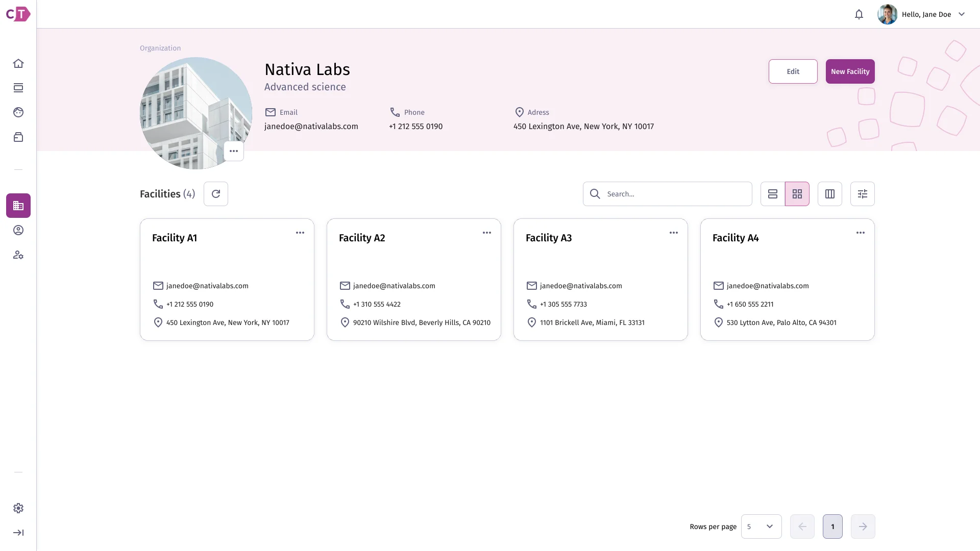Switch to grid card view
Image resolution: width=980 pixels, height=551 pixels.
click(x=797, y=194)
